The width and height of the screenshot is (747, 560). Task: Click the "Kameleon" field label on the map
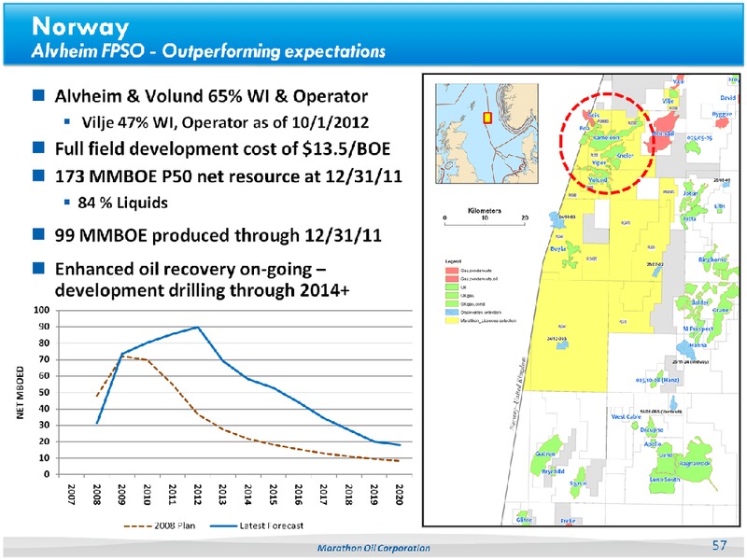[x=607, y=137]
